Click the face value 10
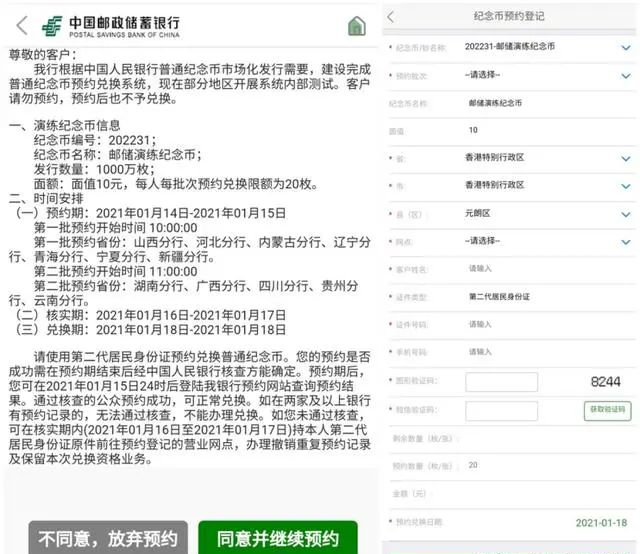Image resolution: width=640 pixels, height=554 pixels. (x=473, y=130)
